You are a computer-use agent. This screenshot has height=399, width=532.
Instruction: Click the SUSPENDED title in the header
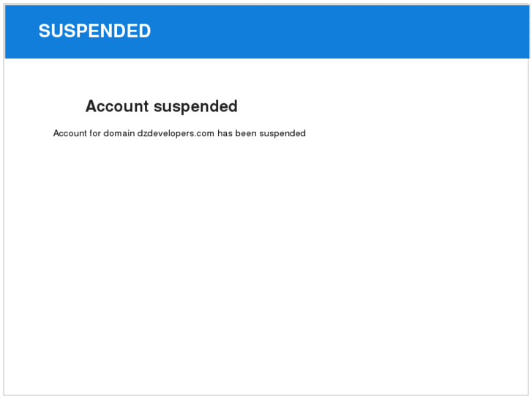point(94,31)
